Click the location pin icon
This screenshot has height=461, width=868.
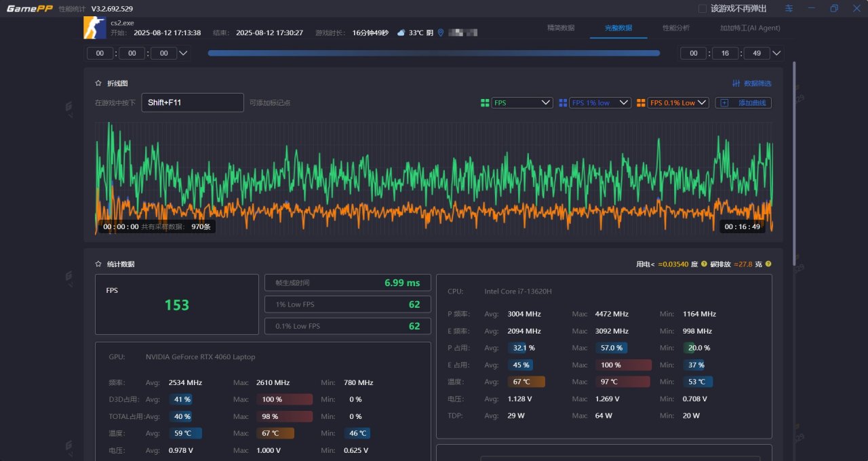pyautogui.click(x=441, y=33)
